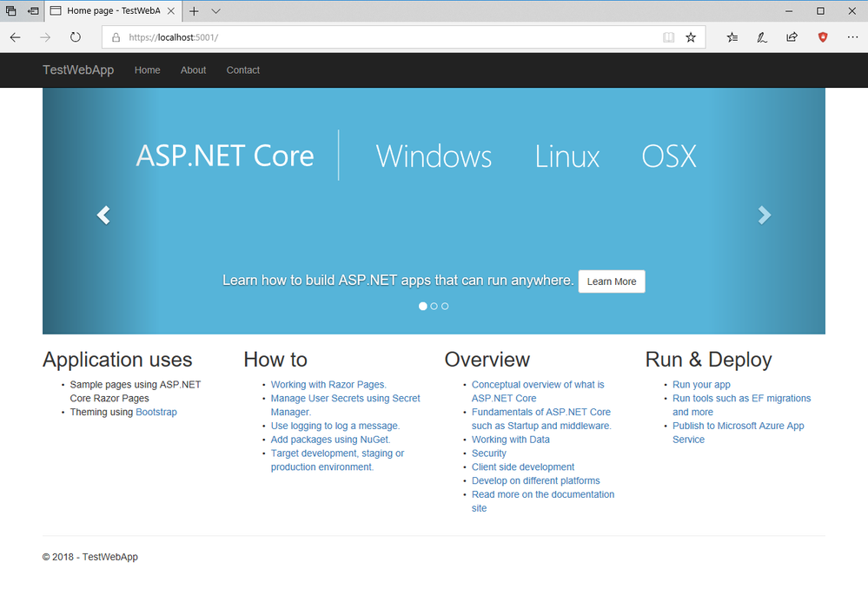Open Publish to Microsoft Azure App Service
The height and width of the screenshot is (589, 868).
[738, 433]
